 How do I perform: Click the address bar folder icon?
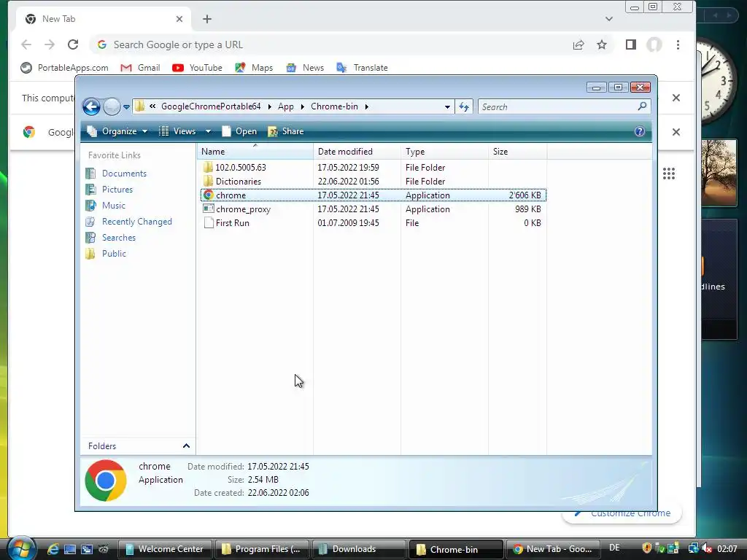[x=139, y=106]
